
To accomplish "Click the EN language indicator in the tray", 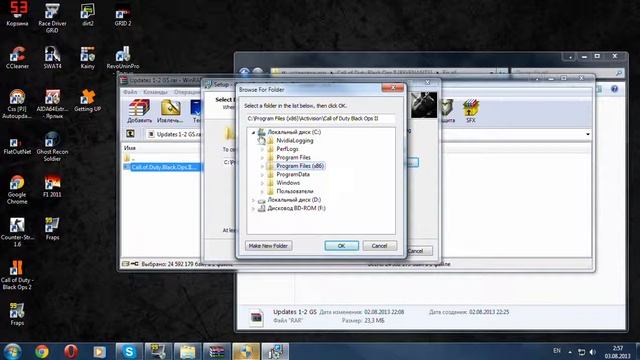I will click(557, 351).
